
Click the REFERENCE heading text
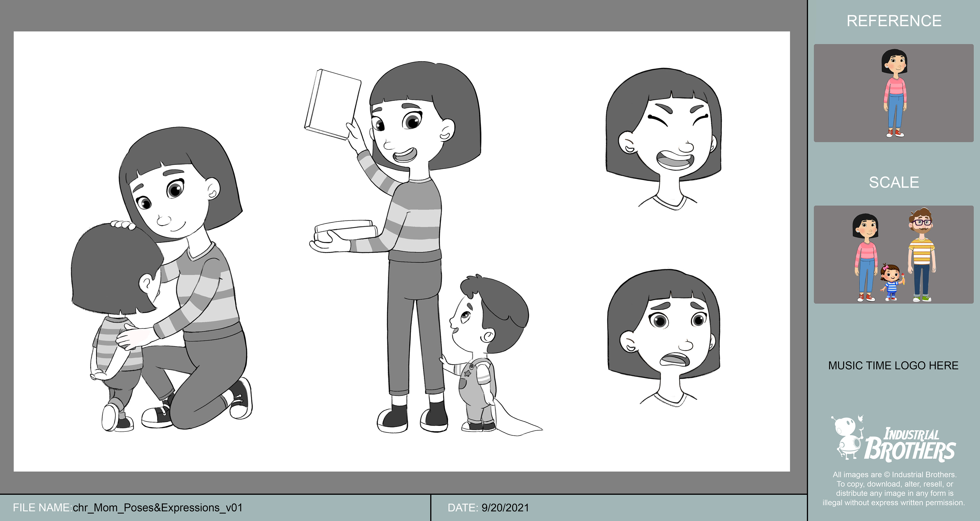pos(894,21)
